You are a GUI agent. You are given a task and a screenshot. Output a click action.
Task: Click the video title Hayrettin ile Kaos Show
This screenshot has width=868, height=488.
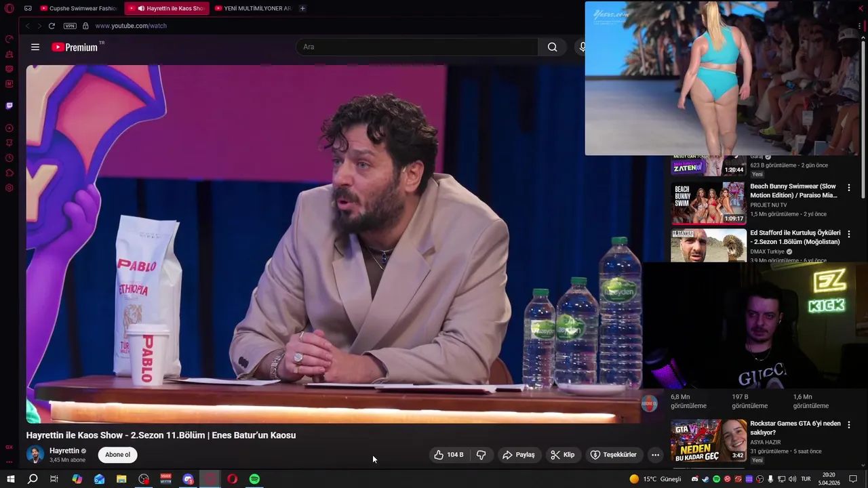161,435
